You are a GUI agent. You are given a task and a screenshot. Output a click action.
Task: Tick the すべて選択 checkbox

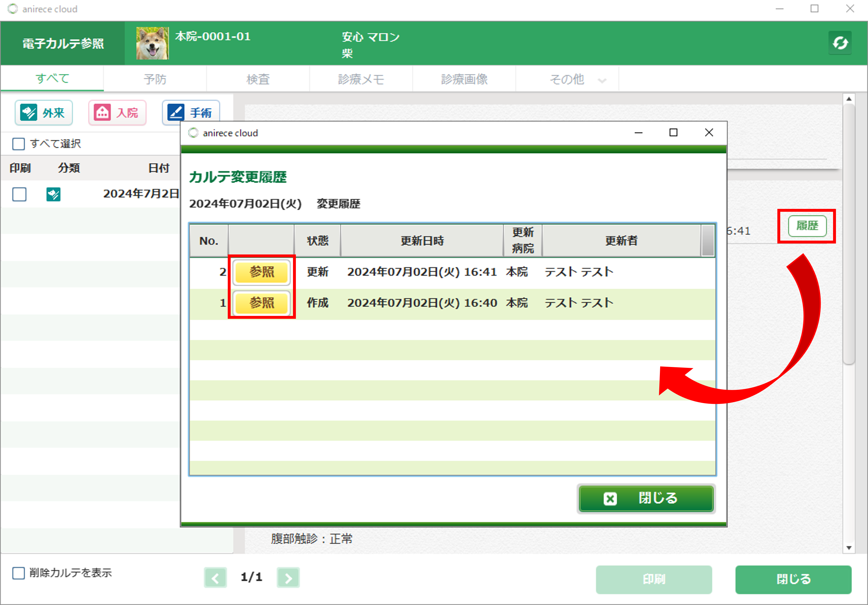click(18, 144)
